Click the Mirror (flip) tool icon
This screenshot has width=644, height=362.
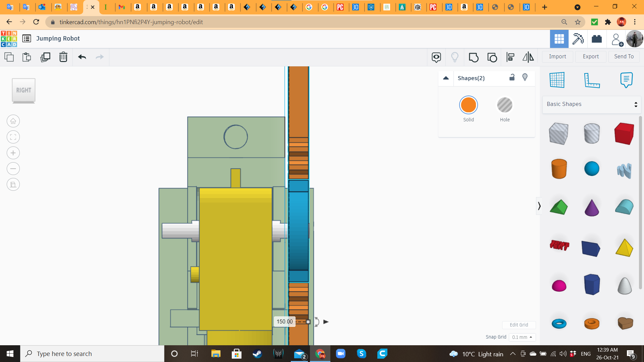pyautogui.click(x=528, y=57)
